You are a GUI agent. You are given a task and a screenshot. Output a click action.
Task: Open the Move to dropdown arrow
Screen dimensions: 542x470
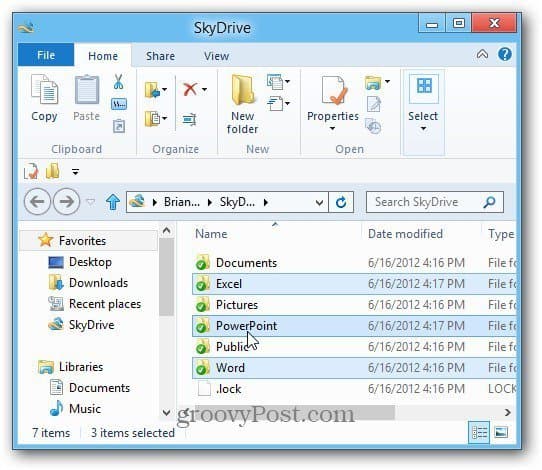click(x=165, y=90)
